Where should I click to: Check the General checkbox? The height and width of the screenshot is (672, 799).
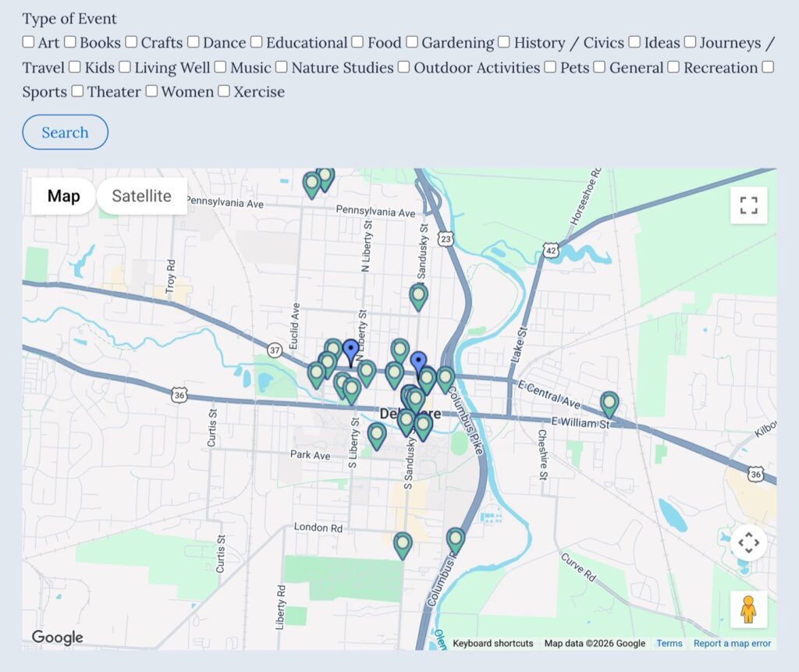click(x=599, y=67)
